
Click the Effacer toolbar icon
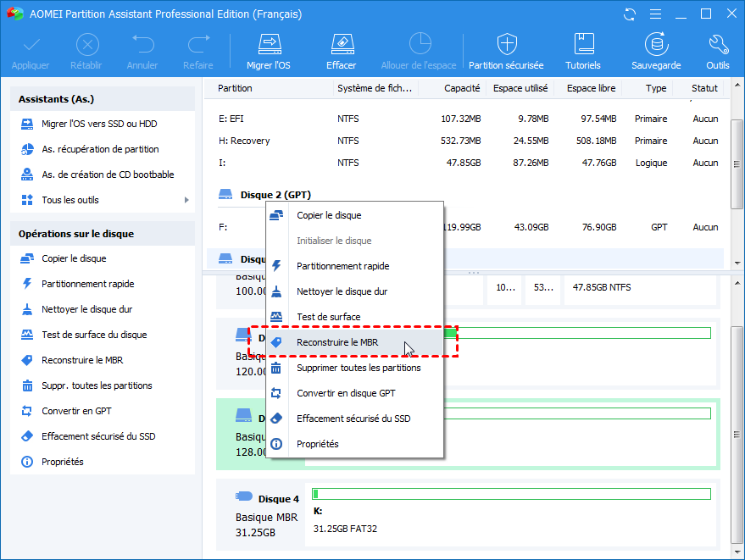(341, 44)
